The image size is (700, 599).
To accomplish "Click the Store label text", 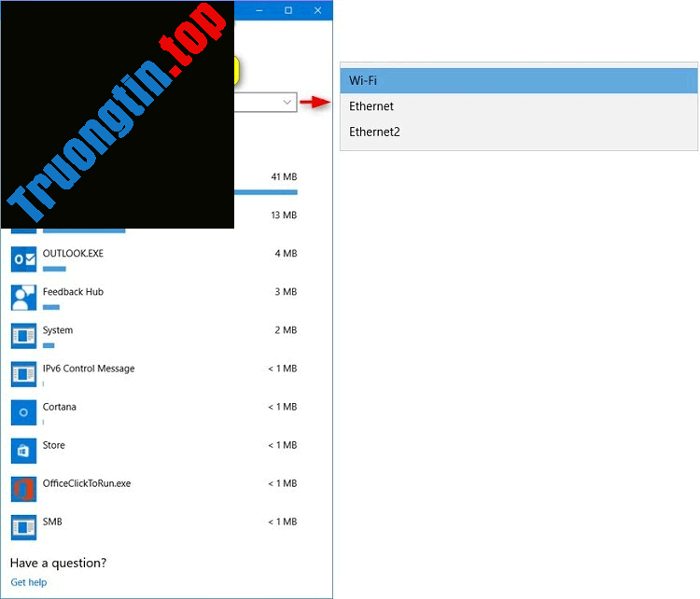I will point(53,445).
